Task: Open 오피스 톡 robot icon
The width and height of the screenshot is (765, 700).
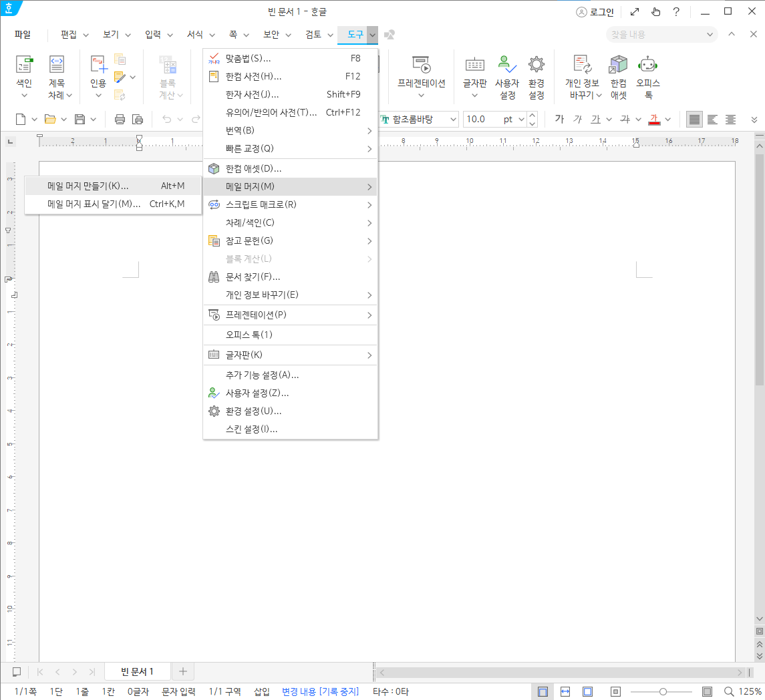Action: [x=648, y=64]
